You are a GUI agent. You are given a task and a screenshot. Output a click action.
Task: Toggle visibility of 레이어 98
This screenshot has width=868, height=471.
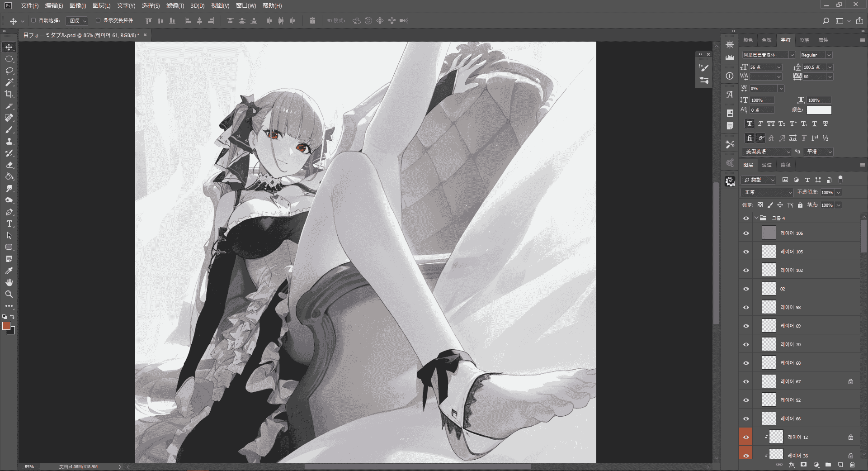(x=746, y=308)
